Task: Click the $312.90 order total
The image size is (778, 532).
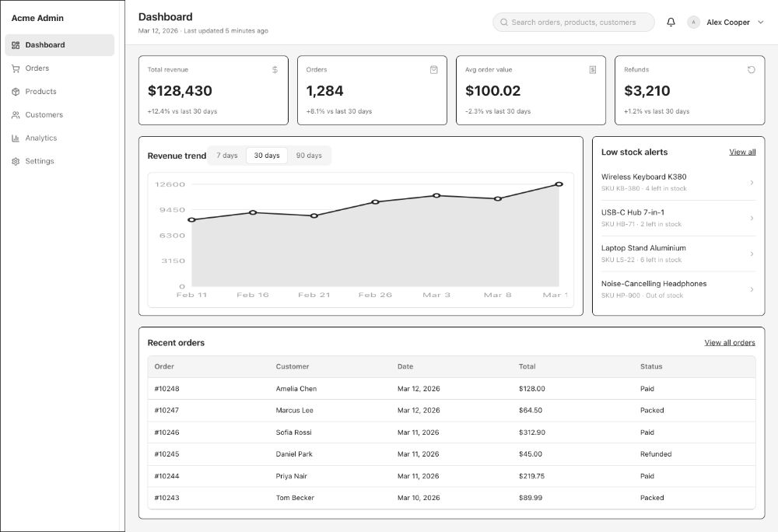Action: click(x=532, y=432)
